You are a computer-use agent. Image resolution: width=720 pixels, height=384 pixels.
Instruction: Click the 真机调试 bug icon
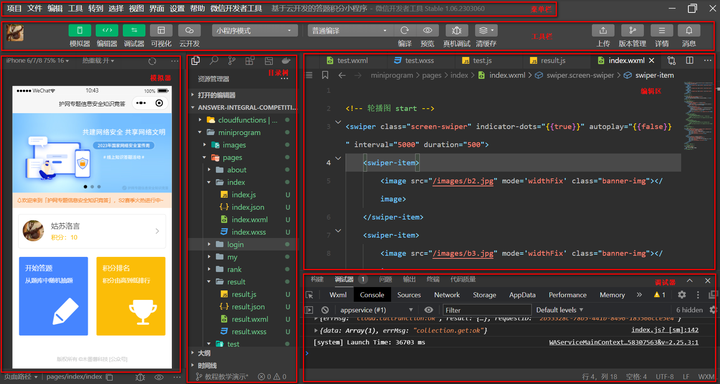click(457, 31)
